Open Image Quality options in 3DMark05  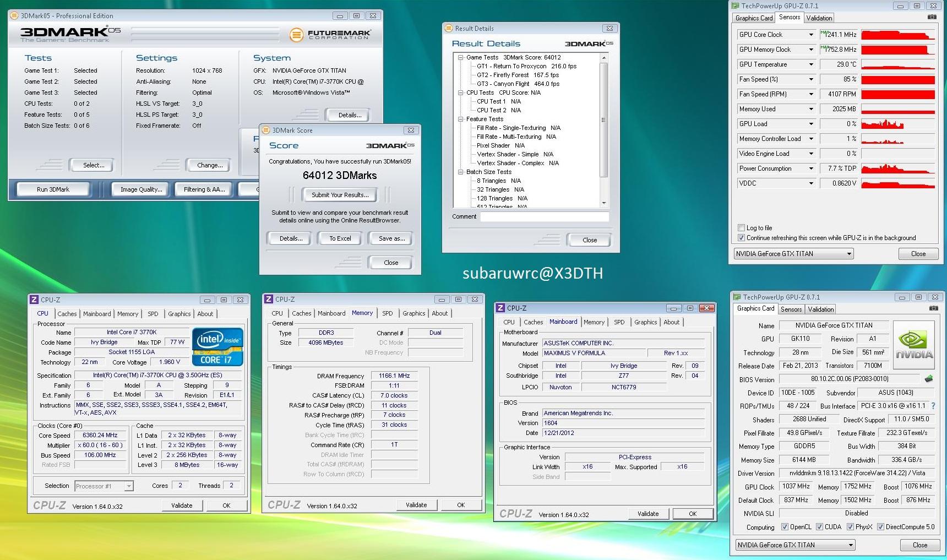[141, 189]
